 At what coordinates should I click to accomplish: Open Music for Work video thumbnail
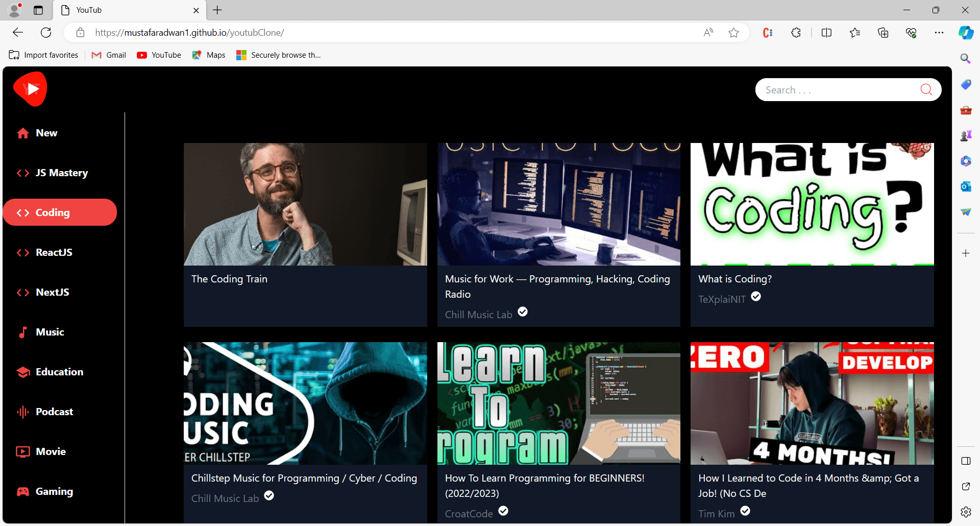pyautogui.click(x=559, y=204)
